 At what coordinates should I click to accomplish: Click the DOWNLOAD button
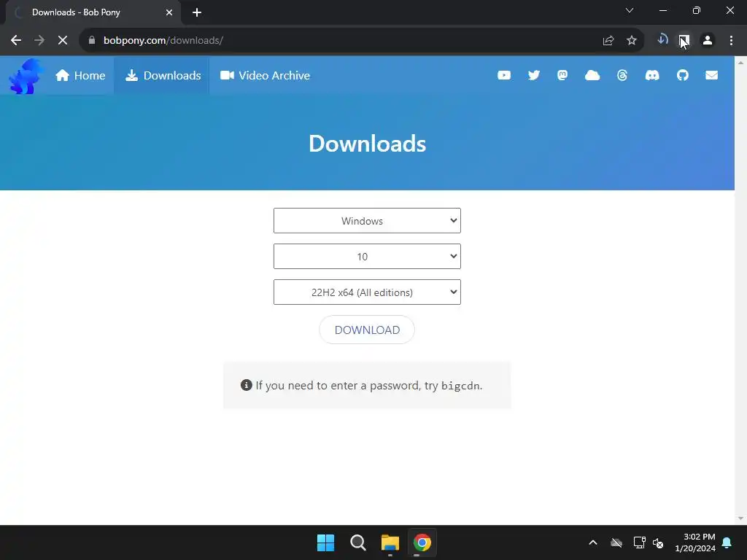click(x=367, y=330)
